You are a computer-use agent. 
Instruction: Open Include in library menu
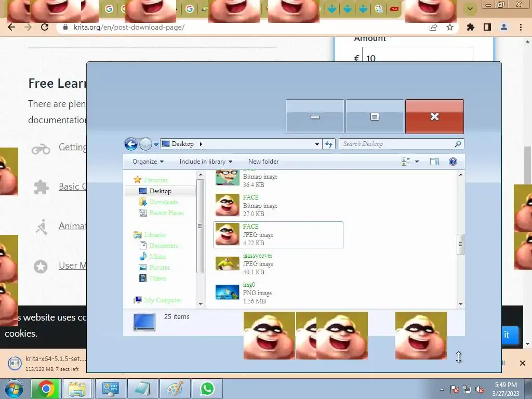(206, 162)
